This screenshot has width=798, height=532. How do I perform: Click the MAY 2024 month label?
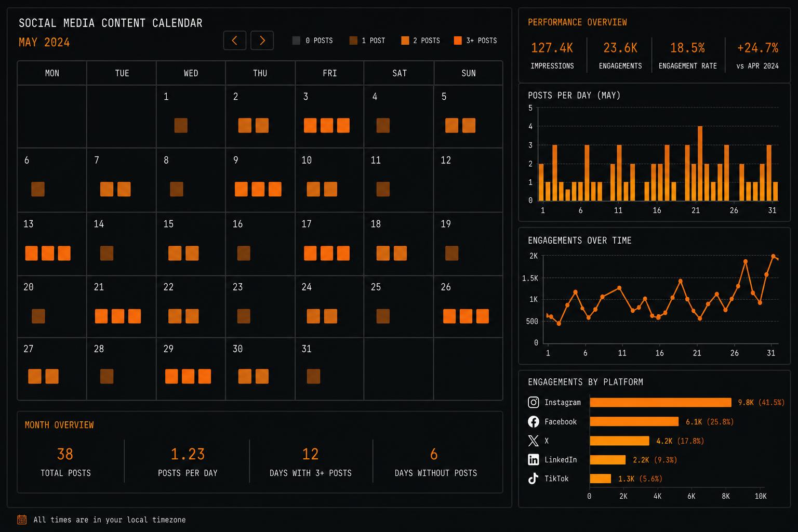pyautogui.click(x=44, y=43)
